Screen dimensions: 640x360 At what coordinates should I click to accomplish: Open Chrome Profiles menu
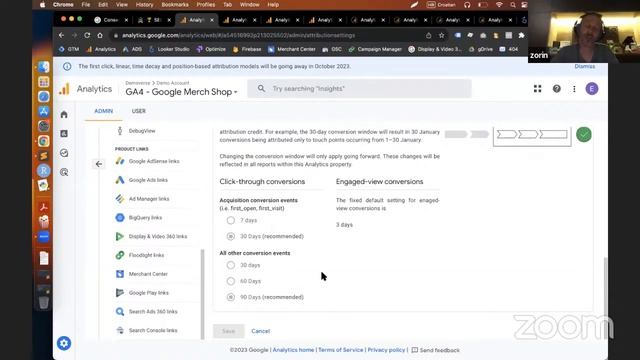tap(206, 5)
